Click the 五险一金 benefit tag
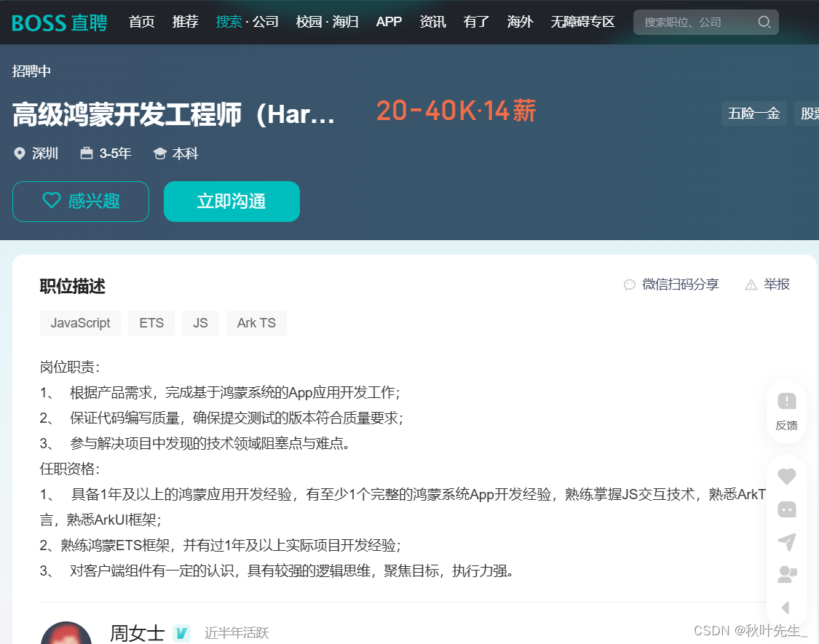The image size is (819, 644). point(754,114)
